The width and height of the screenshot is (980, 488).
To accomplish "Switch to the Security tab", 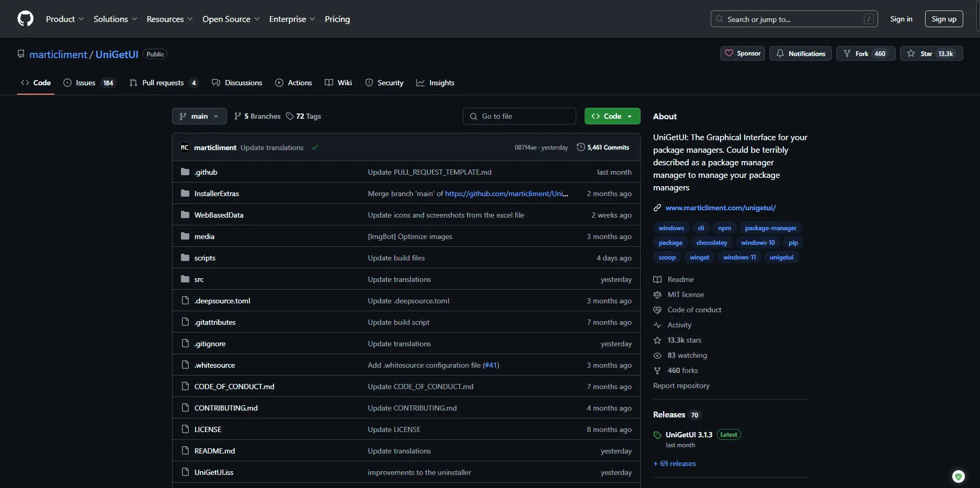I will pyautogui.click(x=384, y=83).
